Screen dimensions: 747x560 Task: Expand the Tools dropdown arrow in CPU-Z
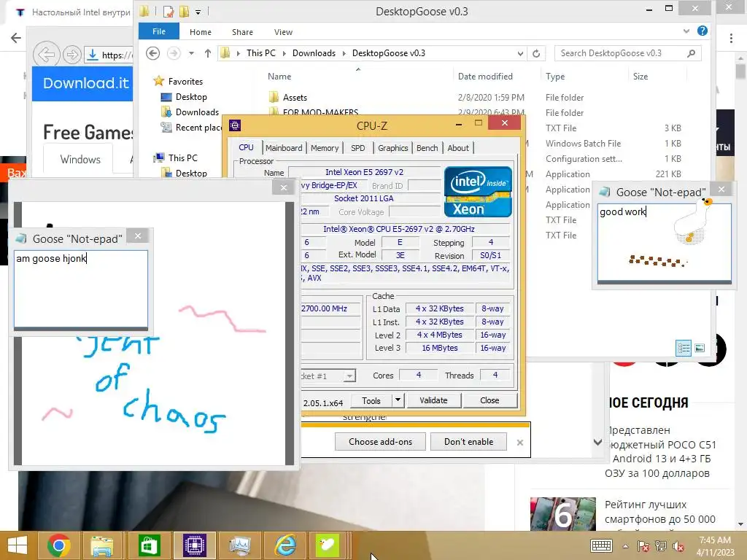[x=398, y=400]
